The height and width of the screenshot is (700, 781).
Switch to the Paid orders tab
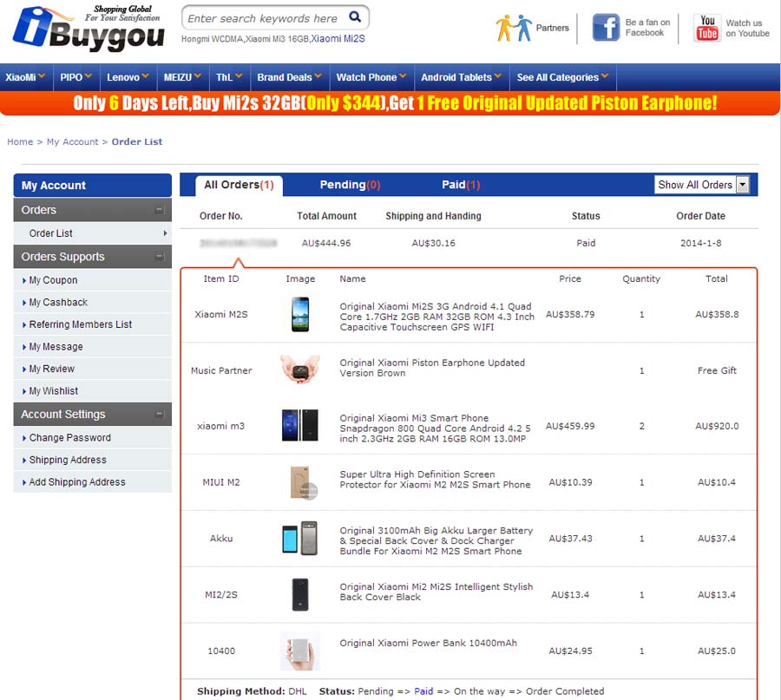461,185
